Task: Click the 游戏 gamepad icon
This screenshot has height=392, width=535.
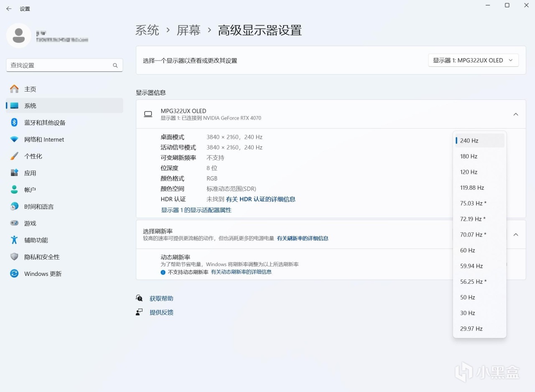Action: 14,223
